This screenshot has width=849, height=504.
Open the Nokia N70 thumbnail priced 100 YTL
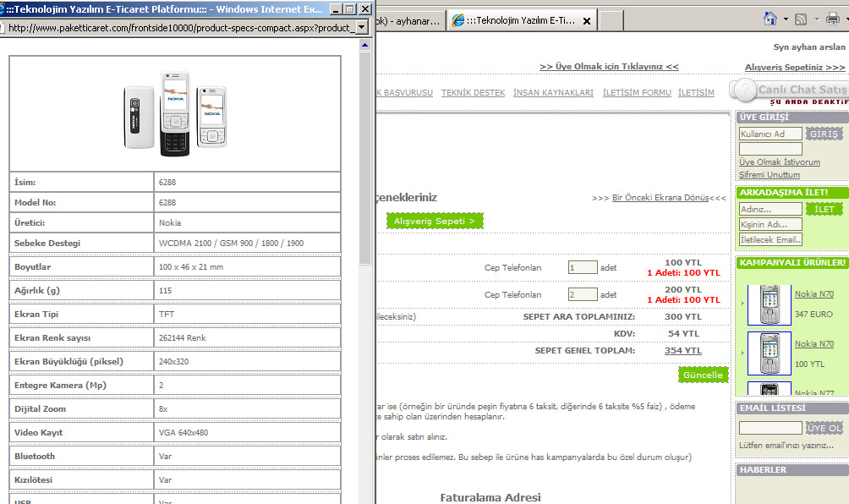coord(769,352)
